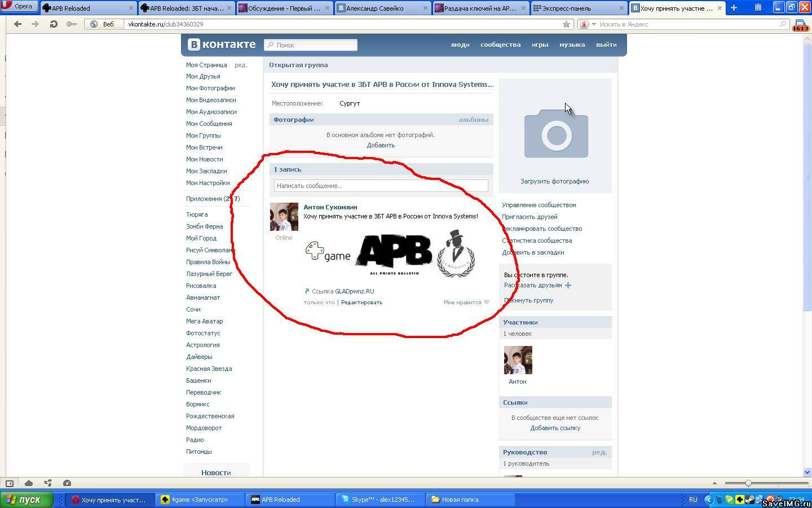Focus the Yandex search field

688,24
